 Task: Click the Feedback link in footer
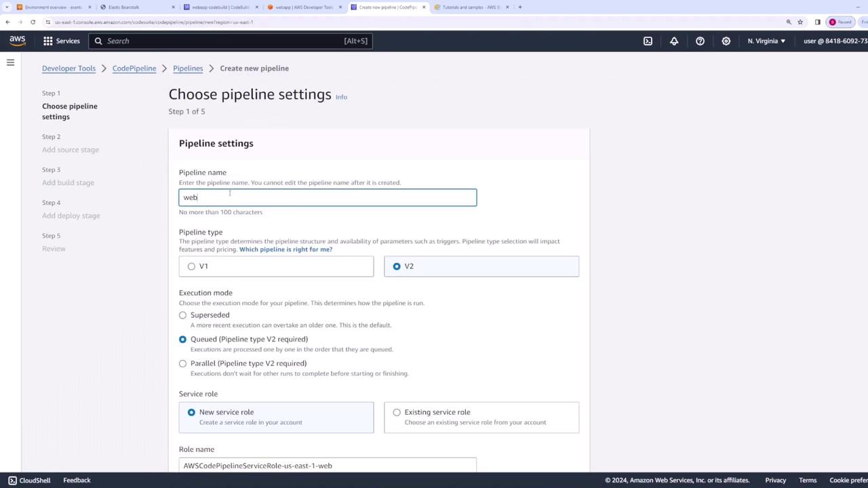(77, 480)
